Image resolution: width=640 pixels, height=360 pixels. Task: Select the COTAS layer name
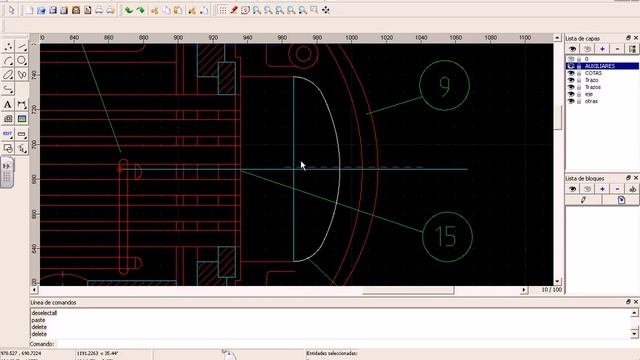(x=593, y=73)
